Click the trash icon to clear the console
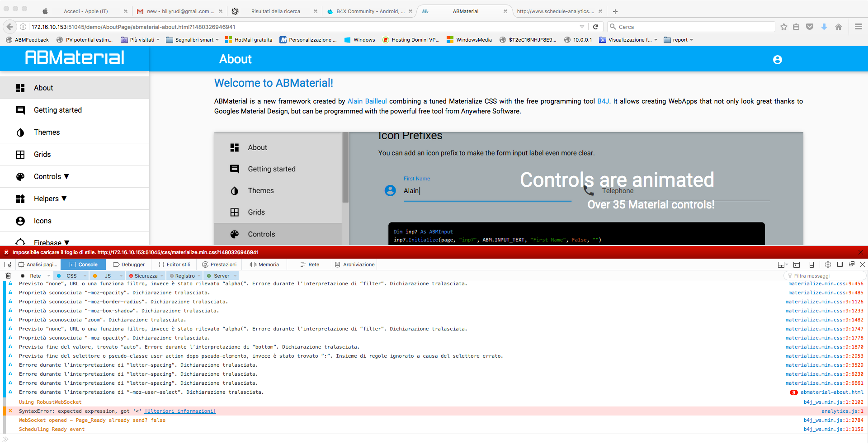868x444 pixels. 8,276
